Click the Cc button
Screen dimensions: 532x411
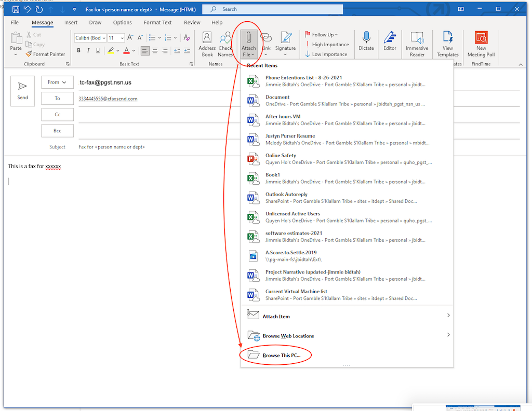[x=57, y=115]
